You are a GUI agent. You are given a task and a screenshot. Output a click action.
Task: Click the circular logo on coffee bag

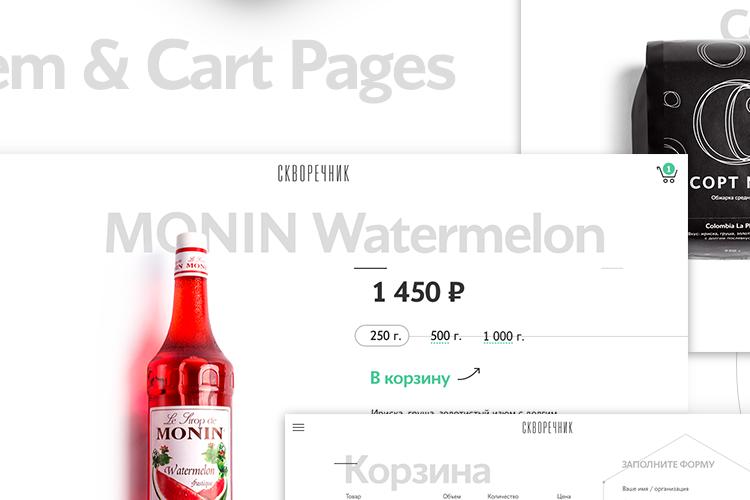click(x=722, y=122)
